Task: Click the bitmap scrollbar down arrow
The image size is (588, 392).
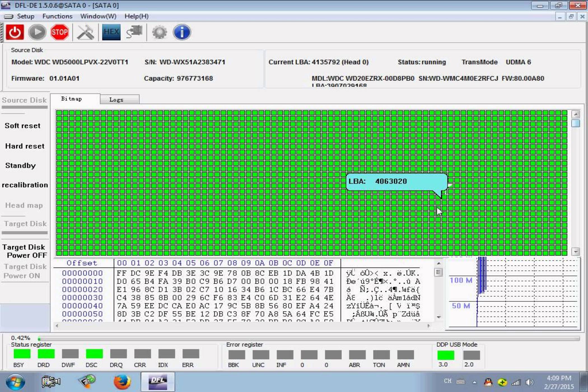Action: pyautogui.click(x=576, y=251)
